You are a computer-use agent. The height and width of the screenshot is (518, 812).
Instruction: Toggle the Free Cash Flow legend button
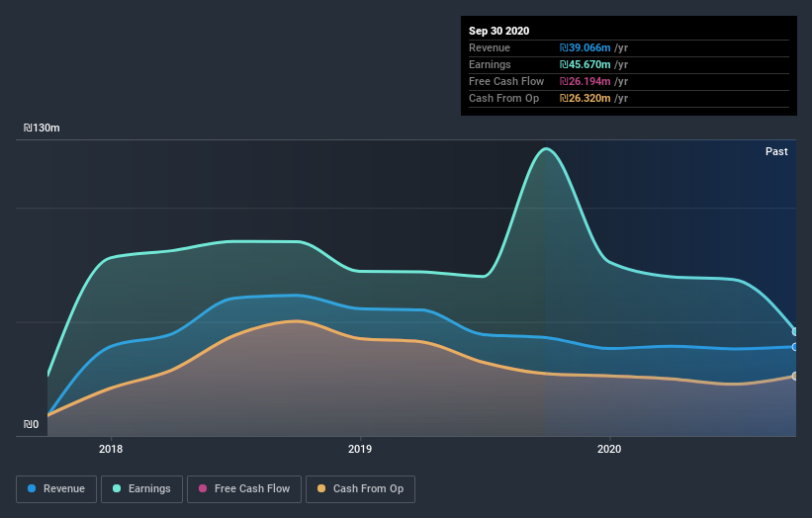(244, 489)
